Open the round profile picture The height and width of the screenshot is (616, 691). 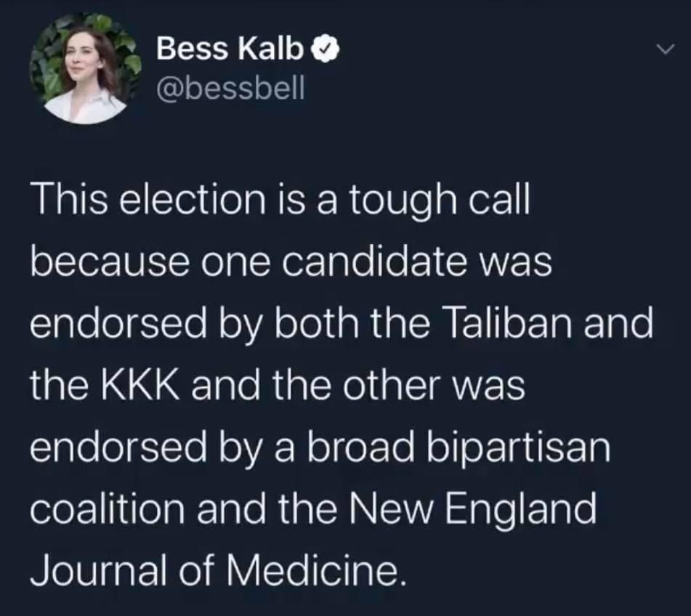85,68
